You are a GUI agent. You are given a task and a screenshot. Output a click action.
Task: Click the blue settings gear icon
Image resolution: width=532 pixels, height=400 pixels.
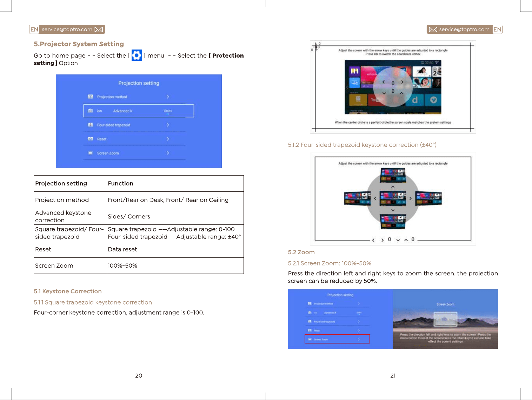[137, 55]
